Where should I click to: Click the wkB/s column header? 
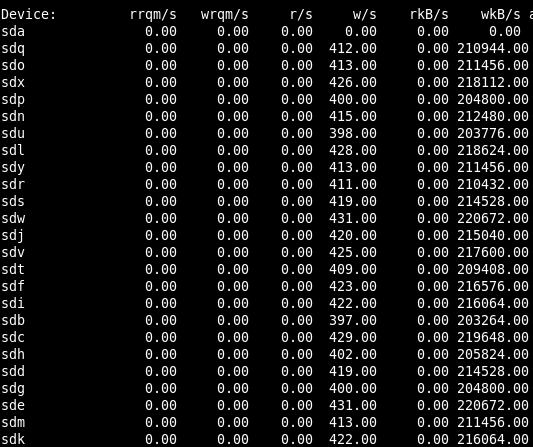[x=501, y=15]
